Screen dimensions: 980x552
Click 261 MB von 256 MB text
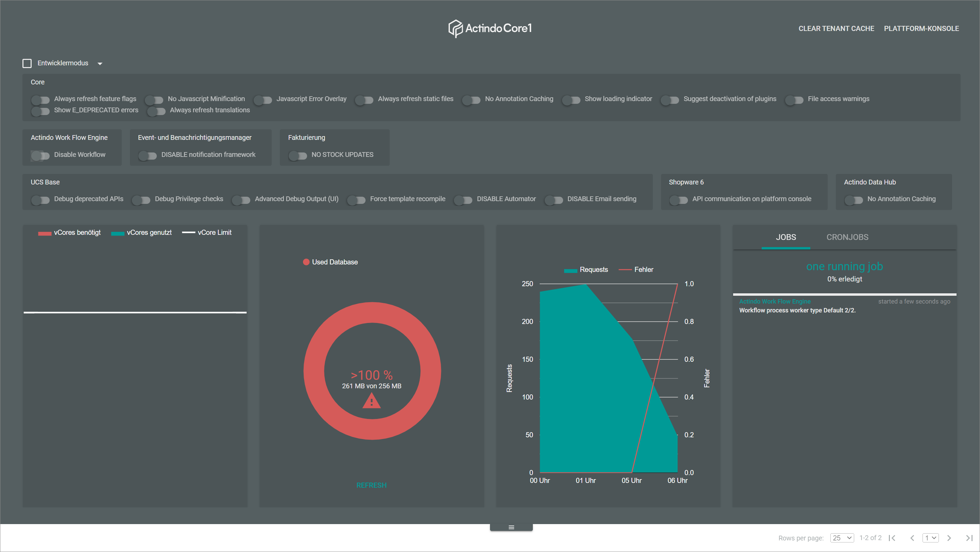371,386
